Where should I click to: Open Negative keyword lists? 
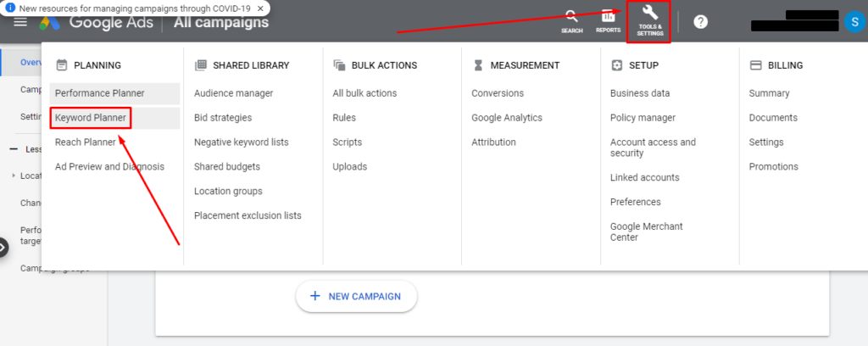[x=242, y=142]
